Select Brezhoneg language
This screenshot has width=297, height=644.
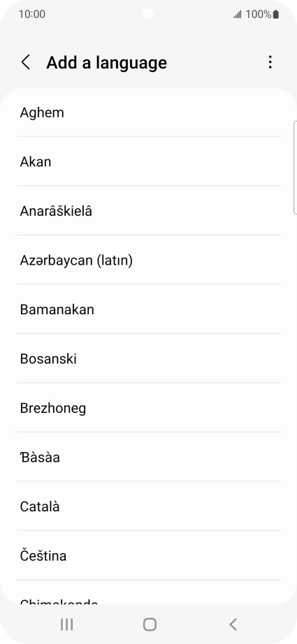coord(148,408)
